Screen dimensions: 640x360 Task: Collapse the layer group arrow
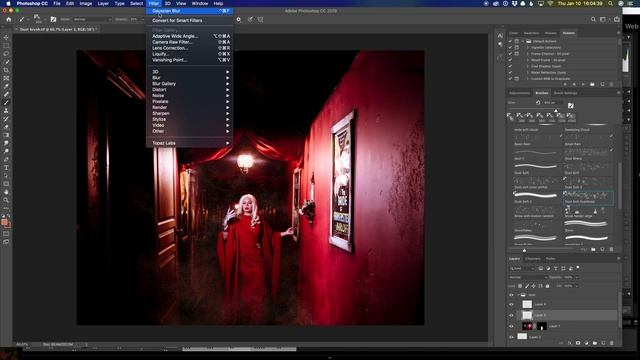click(x=518, y=295)
